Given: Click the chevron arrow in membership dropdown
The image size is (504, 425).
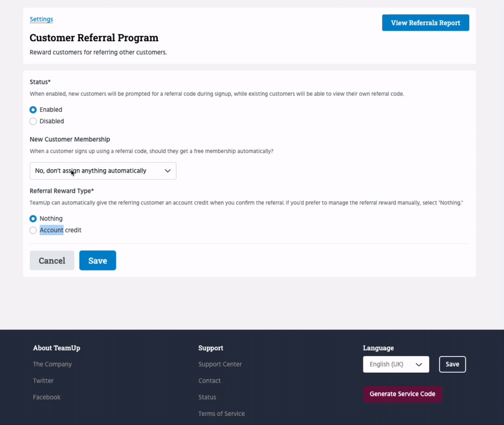Looking at the screenshot, I should (x=168, y=171).
